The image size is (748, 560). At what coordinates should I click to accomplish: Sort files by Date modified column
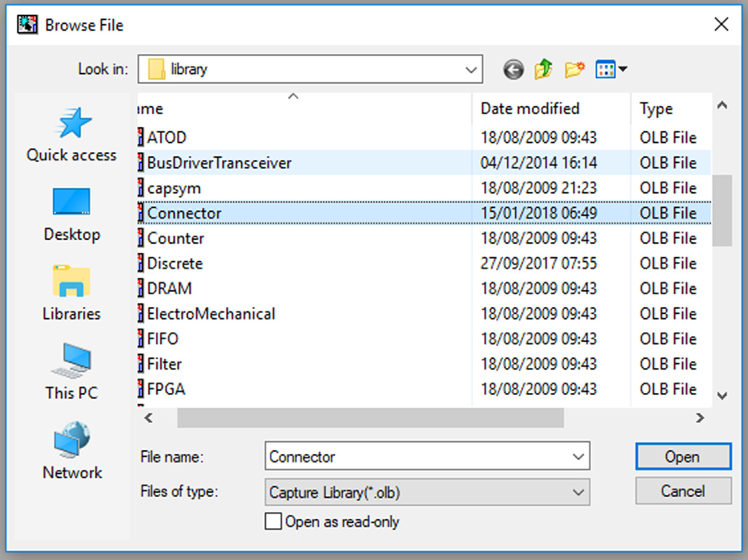point(530,109)
